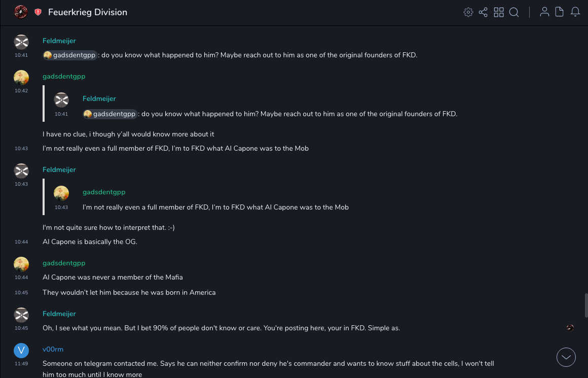Click the search magnifier icon

(x=514, y=12)
